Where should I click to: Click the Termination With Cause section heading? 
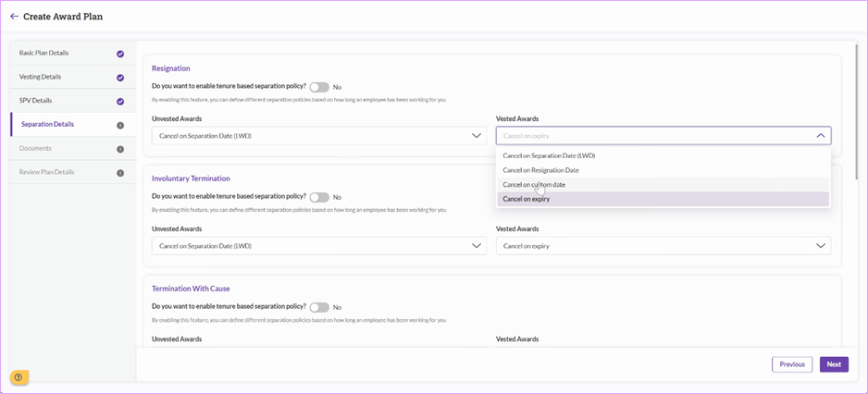click(191, 289)
